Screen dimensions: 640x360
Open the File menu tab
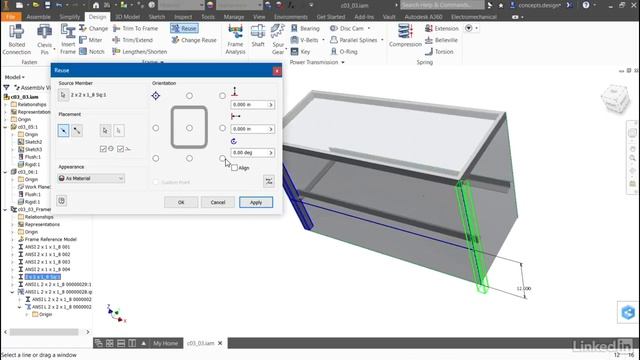point(11,17)
